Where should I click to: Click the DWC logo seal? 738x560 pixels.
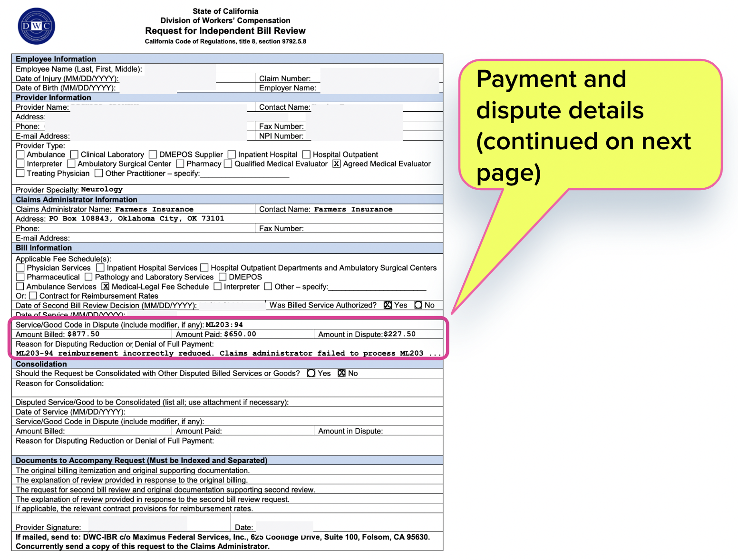[36, 26]
